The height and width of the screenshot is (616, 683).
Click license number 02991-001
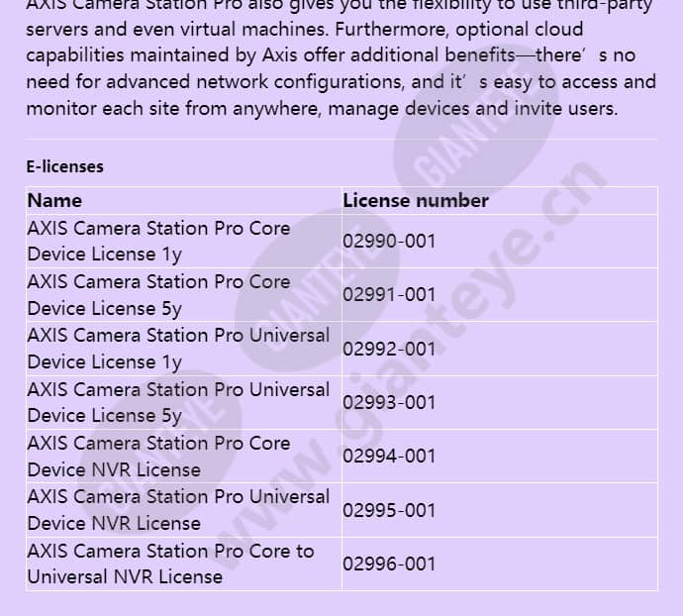(x=389, y=295)
